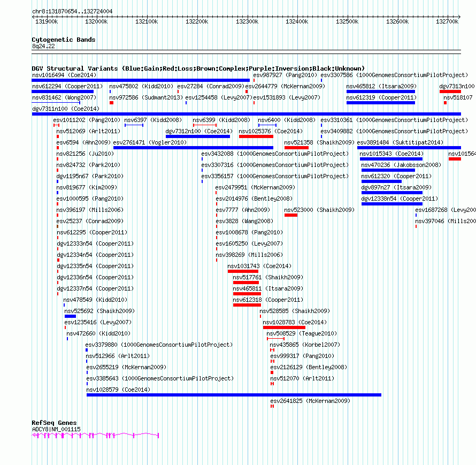Click esv2655219 (McKernan2009) label
The image size is (476, 465).
point(126,367)
